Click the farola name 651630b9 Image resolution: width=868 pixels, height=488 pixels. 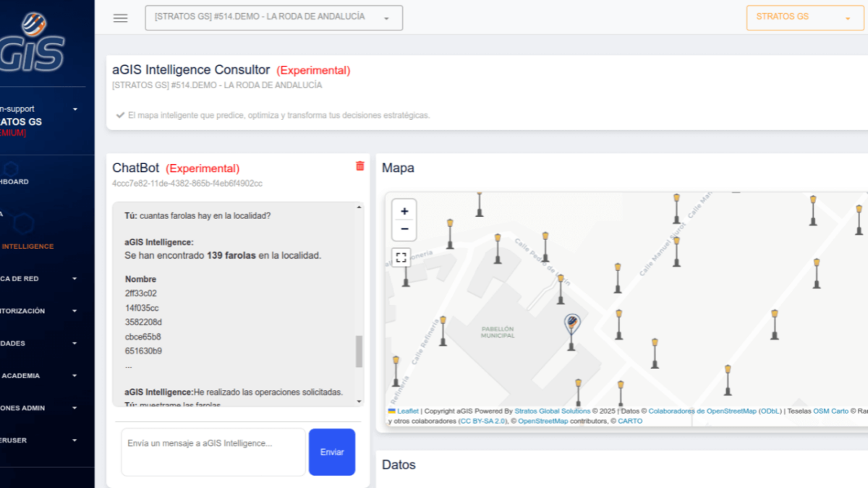pos(142,351)
